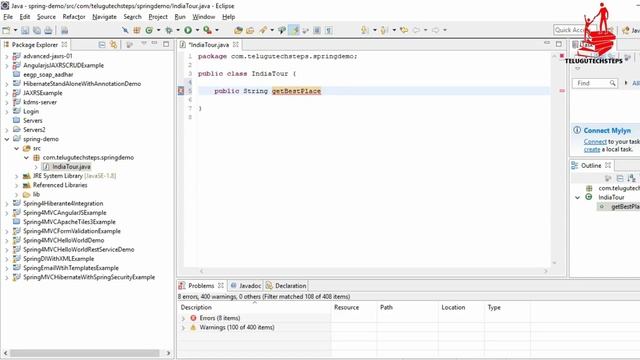Close the Package Explorer view
Viewport: 640px width, 360px height.
click(64, 44)
